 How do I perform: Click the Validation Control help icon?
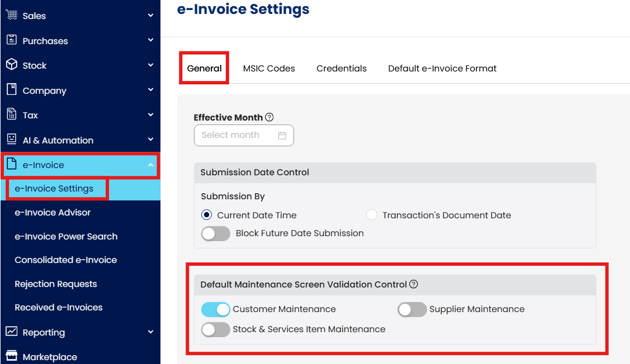(414, 284)
